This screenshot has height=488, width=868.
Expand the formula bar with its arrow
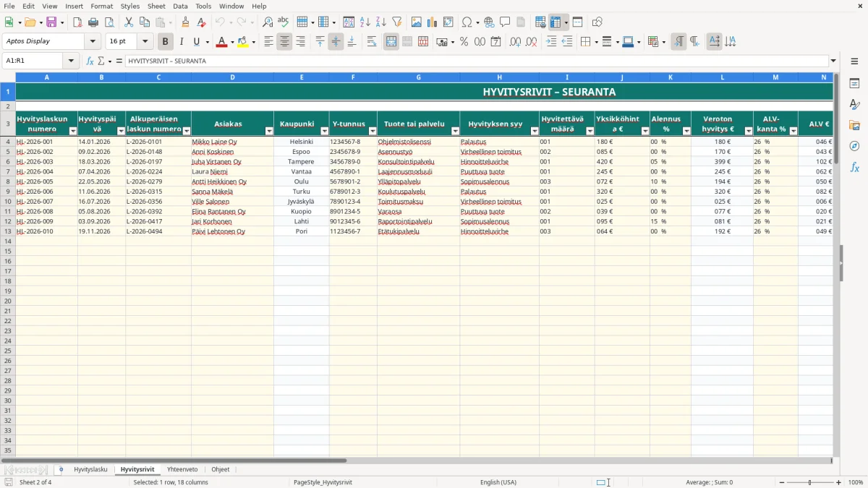click(833, 61)
